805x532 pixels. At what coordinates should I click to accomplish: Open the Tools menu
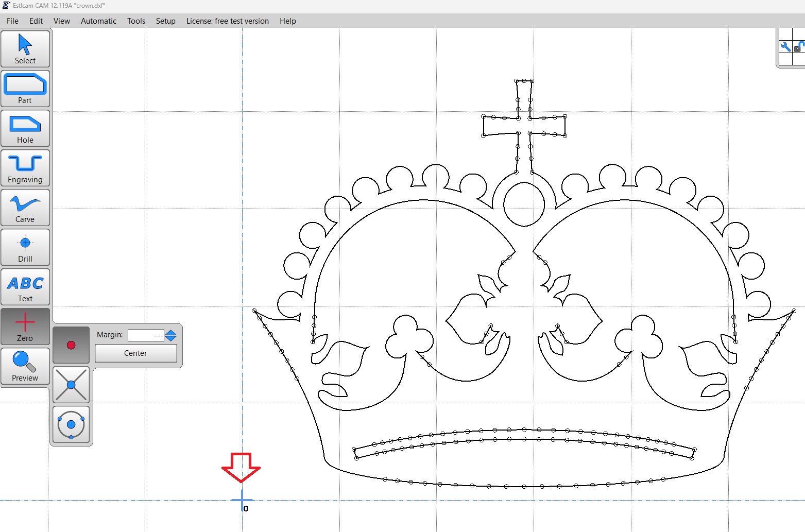click(136, 21)
